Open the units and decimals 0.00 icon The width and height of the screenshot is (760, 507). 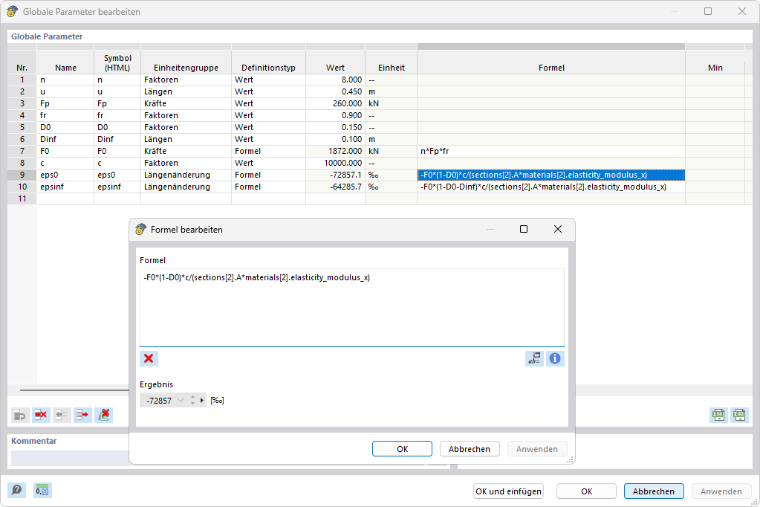43,490
